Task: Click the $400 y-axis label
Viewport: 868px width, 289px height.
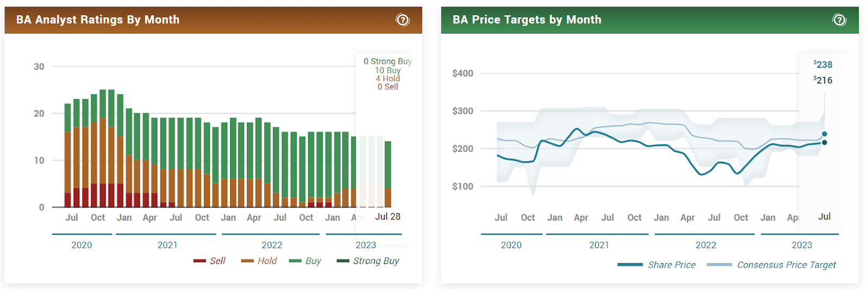Action: pyautogui.click(x=463, y=73)
